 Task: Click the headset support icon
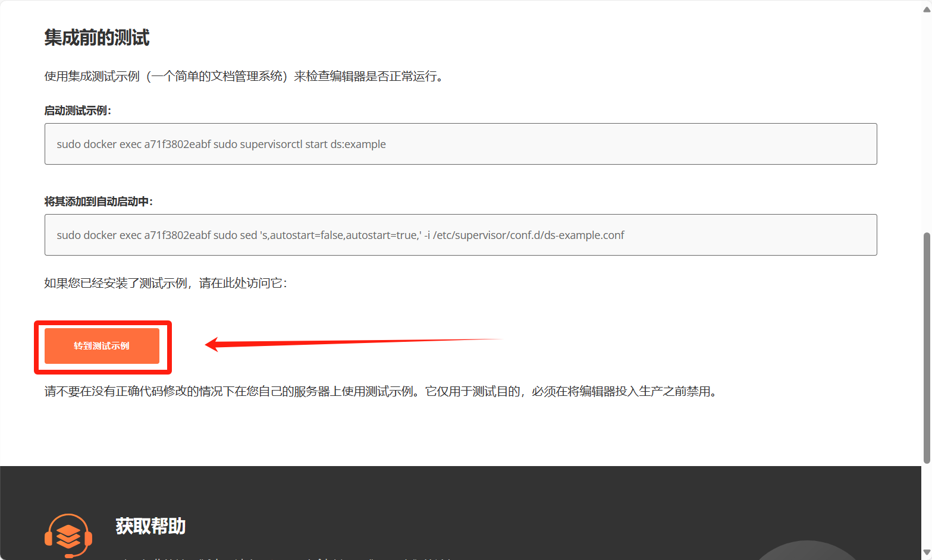(68, 536)
